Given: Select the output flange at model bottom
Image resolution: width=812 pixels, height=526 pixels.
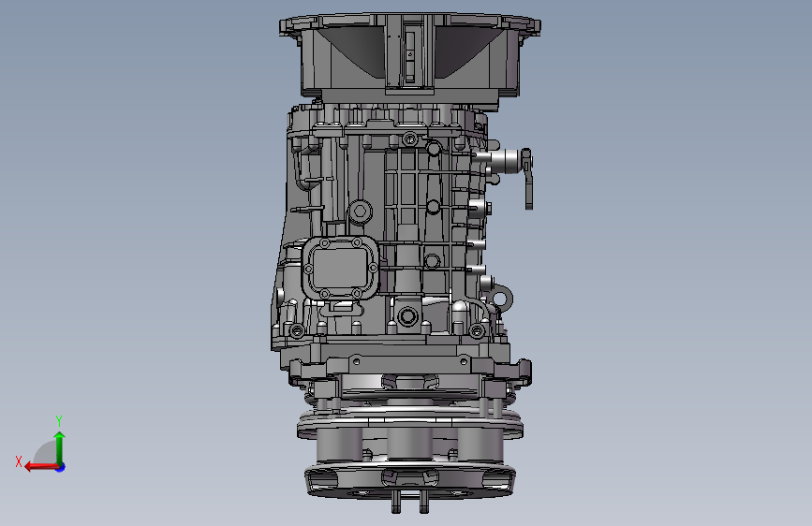Looking at the screenshot, I should click(x=409, y=481).
